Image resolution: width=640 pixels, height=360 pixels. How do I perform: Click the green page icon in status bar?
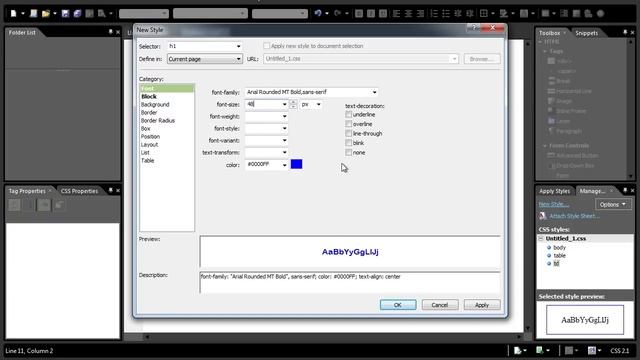[x=540, y=350]
